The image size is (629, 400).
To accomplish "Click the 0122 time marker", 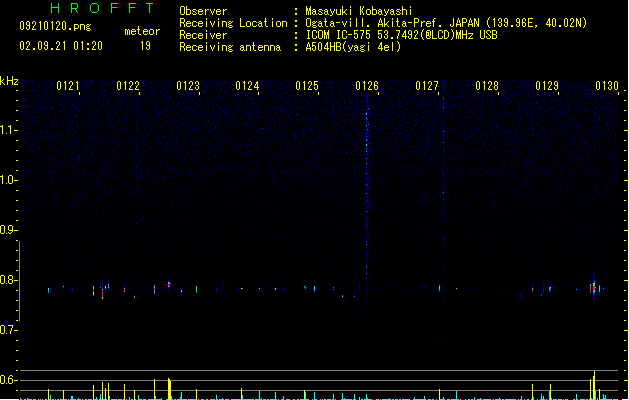I will tap(128, 86).
